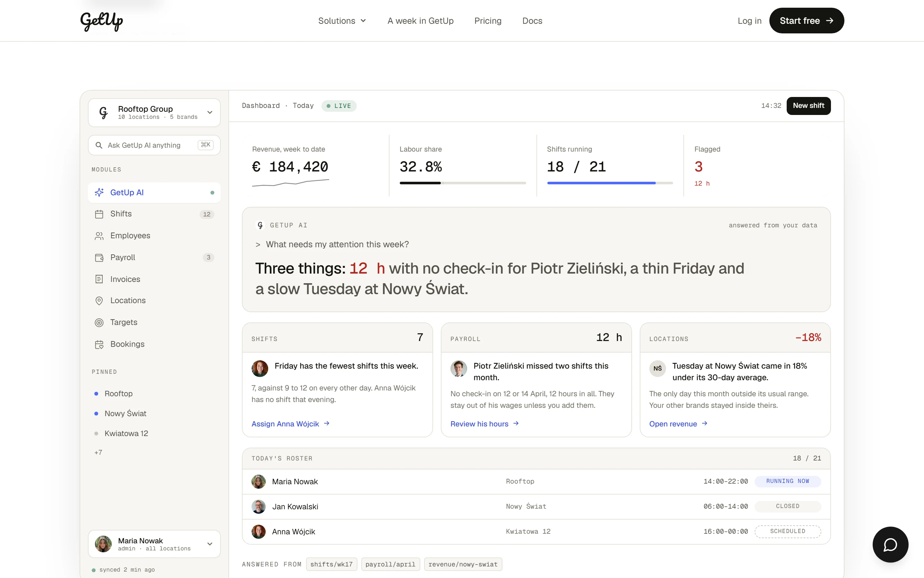Open the Invoices module
Viewport: 924px width, 578px height.
[154, 279]
